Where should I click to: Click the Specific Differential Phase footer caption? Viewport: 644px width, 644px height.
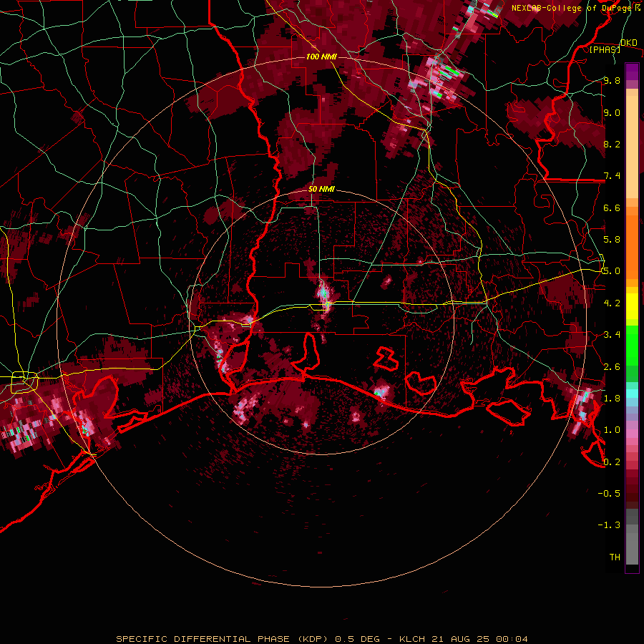point(322,639)
